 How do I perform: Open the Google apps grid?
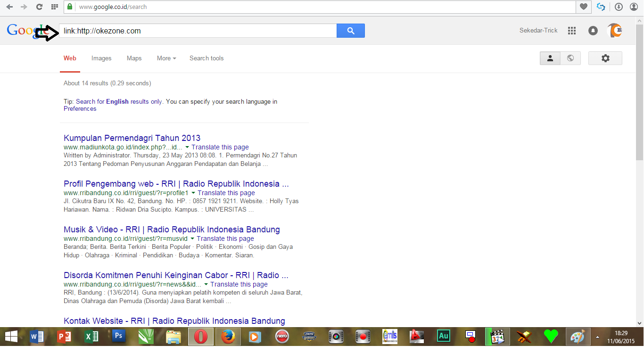572,31
